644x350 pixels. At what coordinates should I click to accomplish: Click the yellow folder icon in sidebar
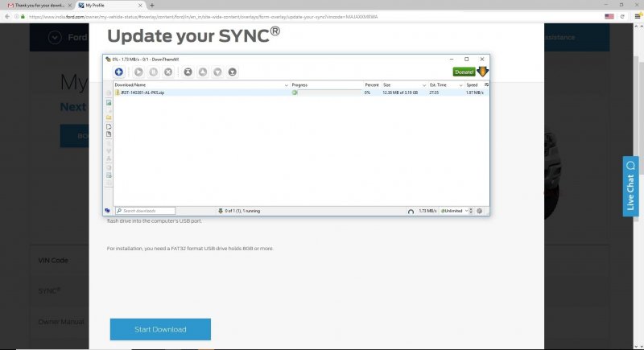click(x=109, y=117)
